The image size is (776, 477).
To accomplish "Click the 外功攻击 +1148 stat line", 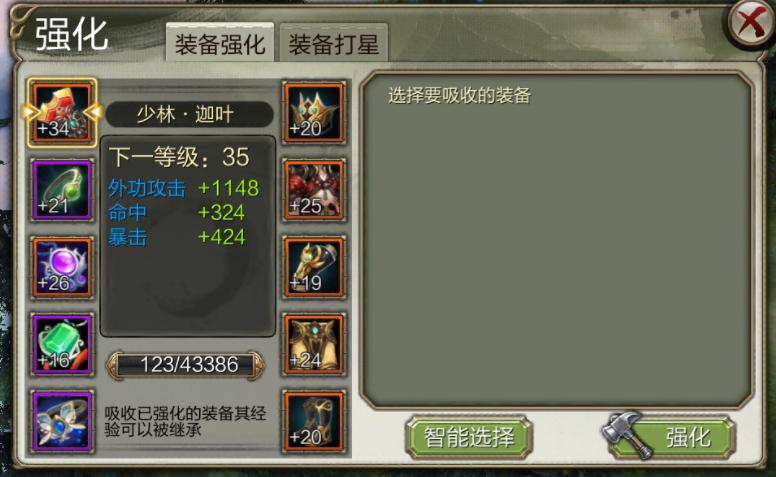I will click(x=184, y=188).
